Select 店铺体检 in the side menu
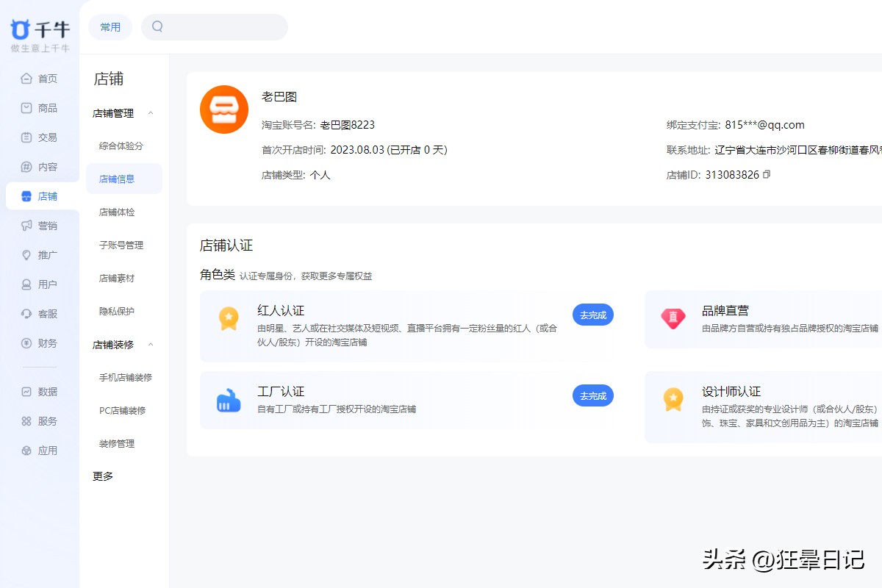 pyautogui.click(x=116, y=212)
